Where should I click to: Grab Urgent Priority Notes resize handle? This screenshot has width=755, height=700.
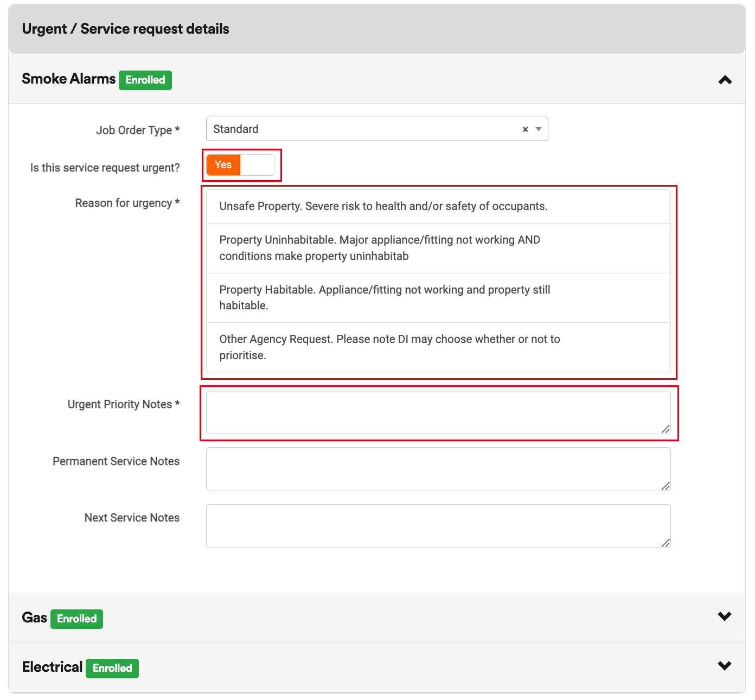pos(666,429)
